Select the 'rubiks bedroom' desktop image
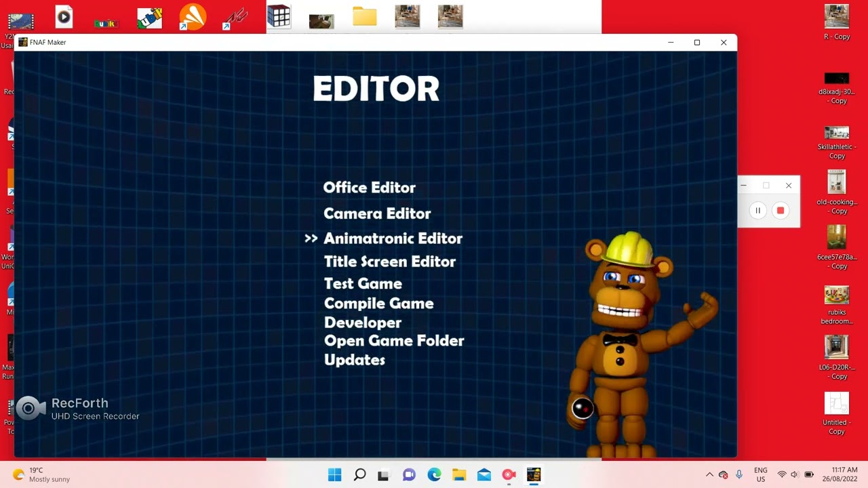 point(837,305)
